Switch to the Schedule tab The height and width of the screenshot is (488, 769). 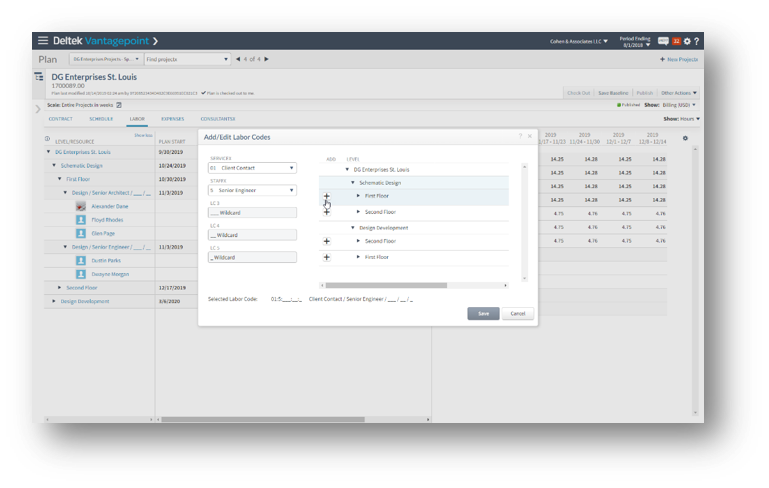pos(101,119)
